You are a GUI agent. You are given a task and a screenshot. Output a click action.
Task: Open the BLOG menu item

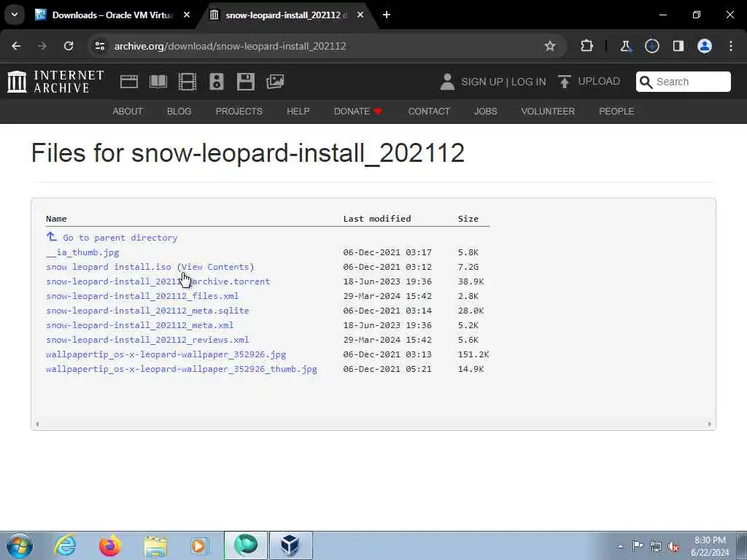coord(179,112)
